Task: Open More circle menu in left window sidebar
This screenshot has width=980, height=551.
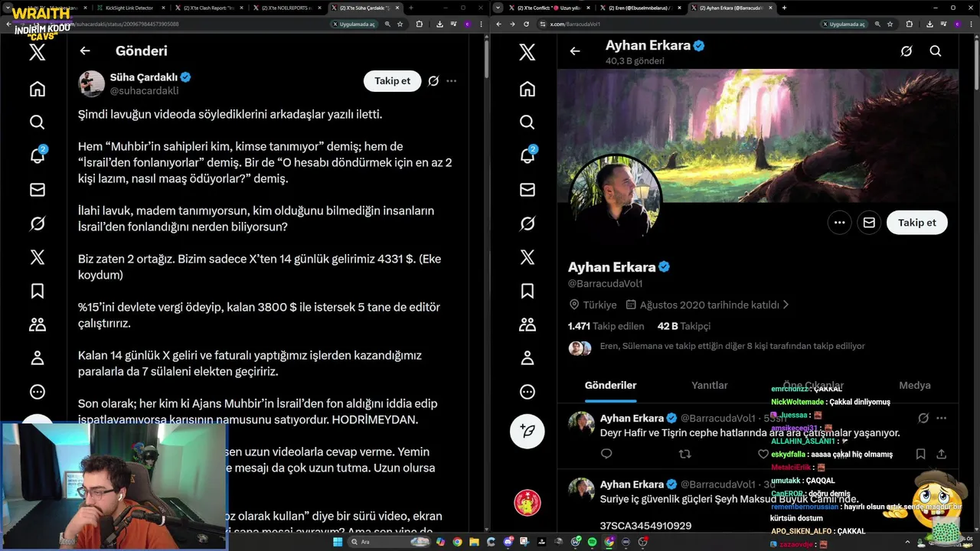Action: pos(37,392)
